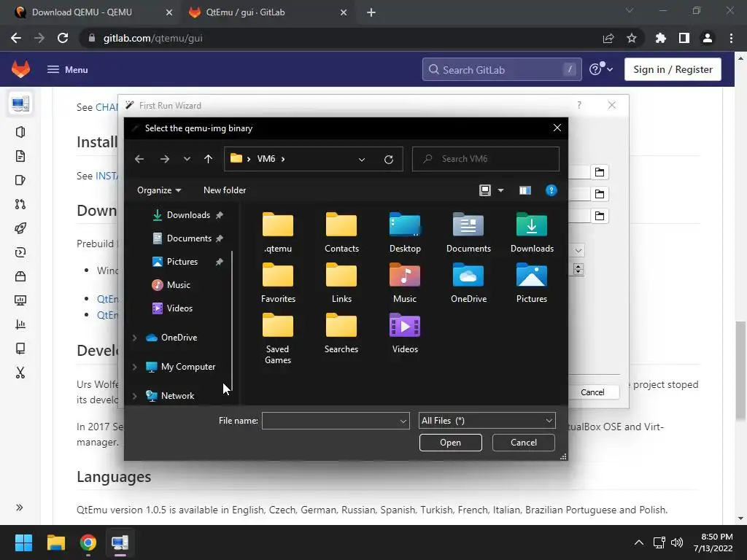This screenshot has width=747, height=560.
Task: Open file dialog help icon
Action: tap(551, 190)
